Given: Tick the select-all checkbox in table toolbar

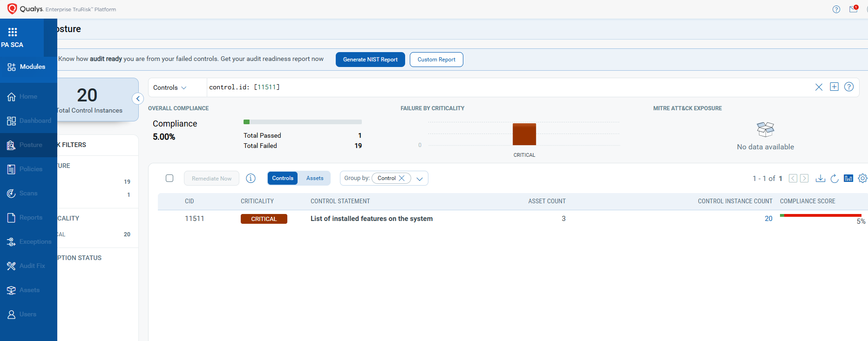Looking at the screenshot, I should tap(170, 178).
